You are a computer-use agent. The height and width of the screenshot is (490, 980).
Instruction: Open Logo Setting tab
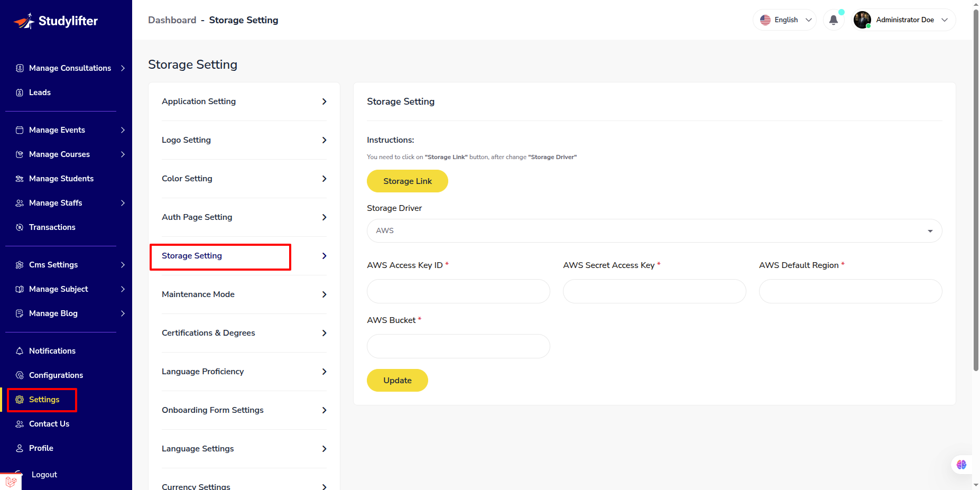pos(244,140)
